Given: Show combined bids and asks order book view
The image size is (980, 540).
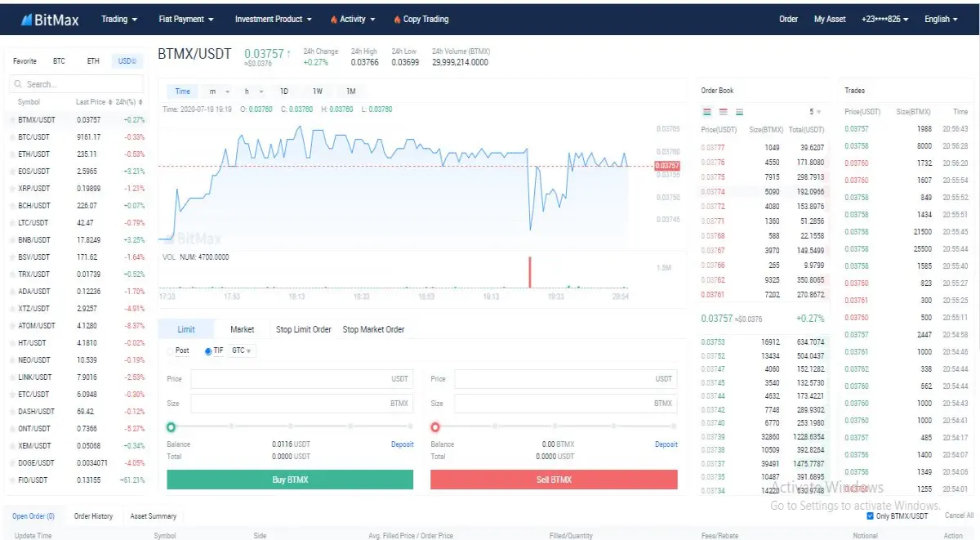Looking at the screenshot, I should (x=707, y=111).
